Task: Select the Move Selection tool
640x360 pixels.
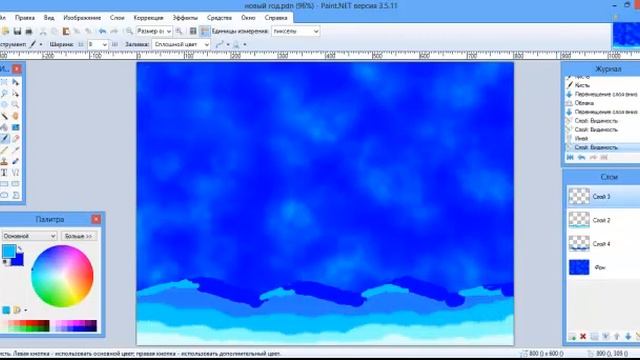Action: 16,93
